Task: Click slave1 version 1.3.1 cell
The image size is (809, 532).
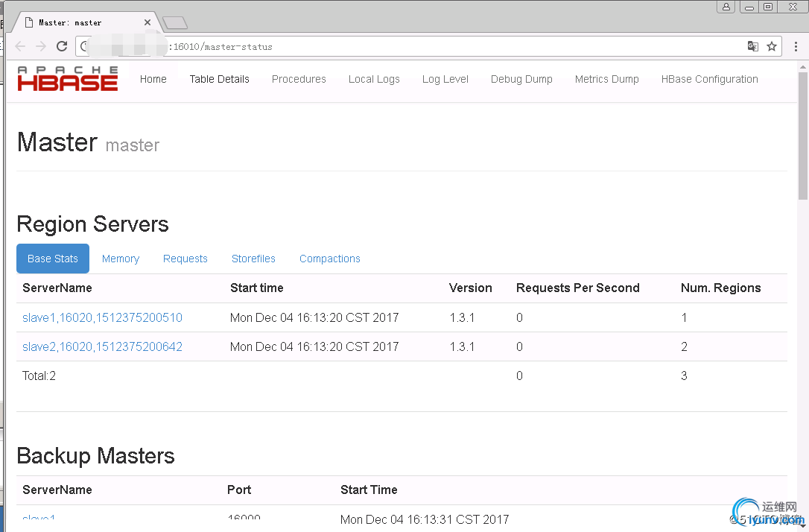Action: click(462, 317)
